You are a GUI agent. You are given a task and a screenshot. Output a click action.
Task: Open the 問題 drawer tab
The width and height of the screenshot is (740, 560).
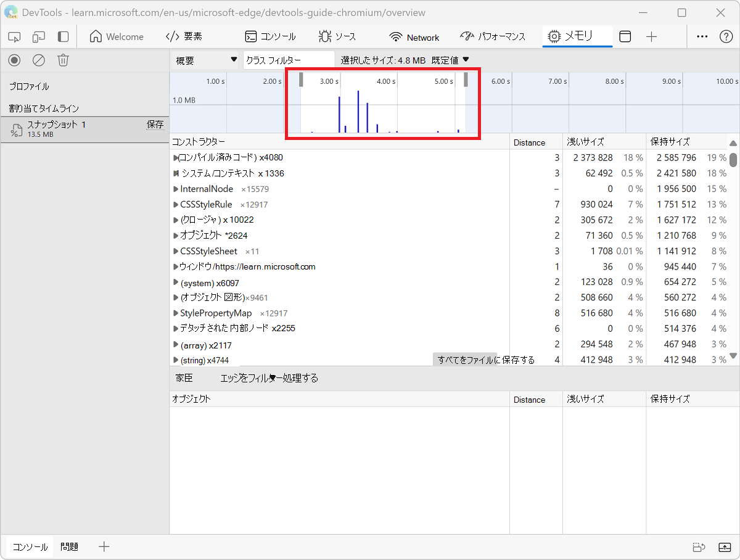[x=69, y=546]
